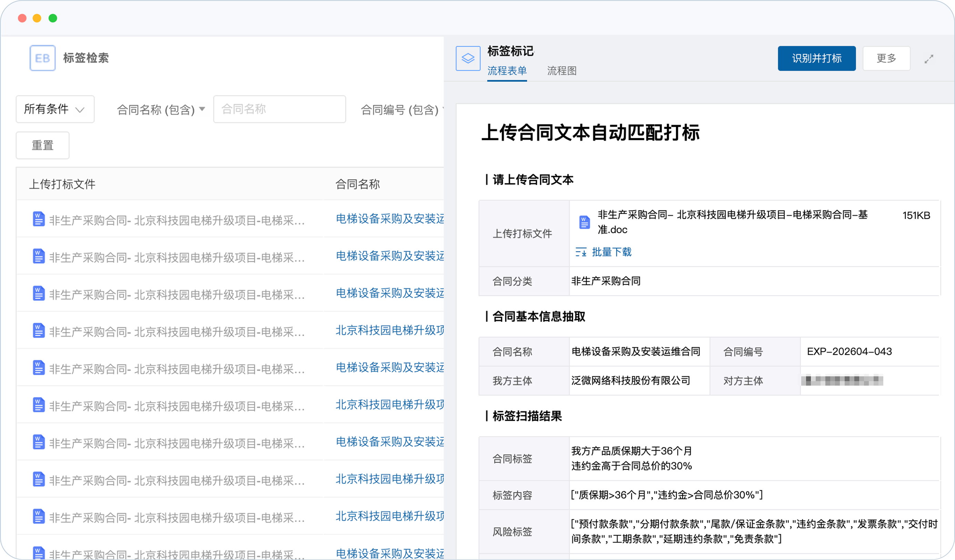Click the 重置 button
955x560 pixels.
(x=42, y=145)
